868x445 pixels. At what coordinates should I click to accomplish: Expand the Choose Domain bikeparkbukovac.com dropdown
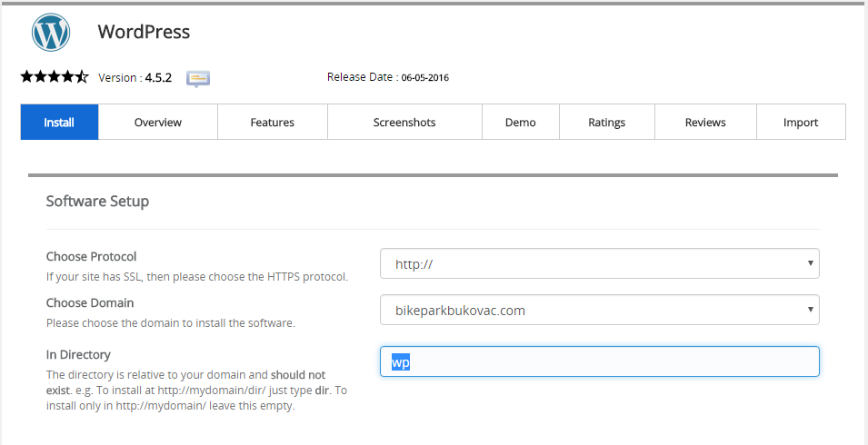[x=600, y=310]
